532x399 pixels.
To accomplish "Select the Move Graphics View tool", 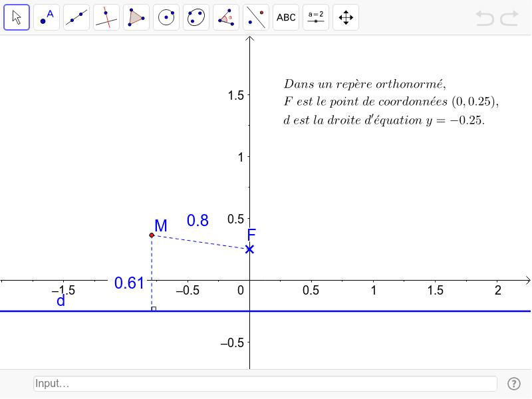I will click(346, 17).
